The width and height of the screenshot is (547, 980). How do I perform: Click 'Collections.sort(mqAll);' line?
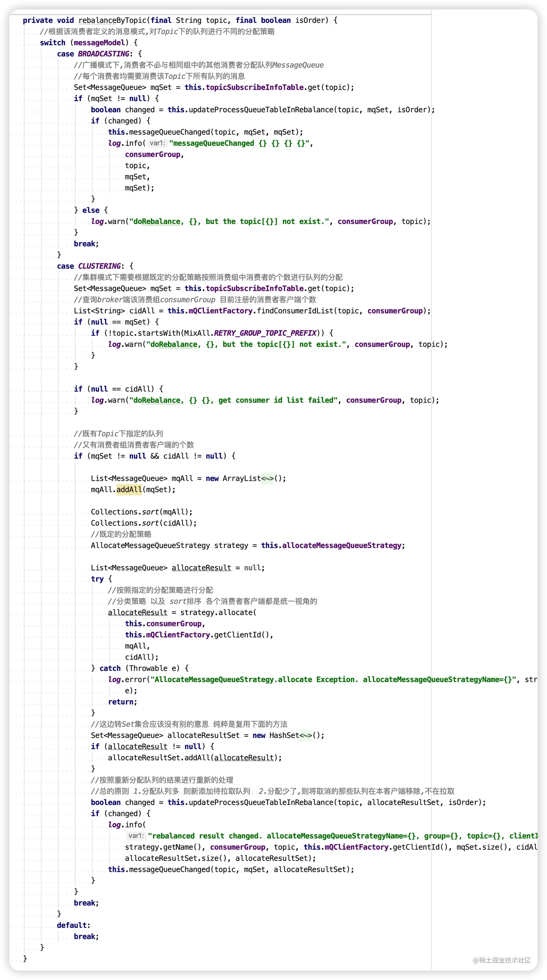pos(141,512)
